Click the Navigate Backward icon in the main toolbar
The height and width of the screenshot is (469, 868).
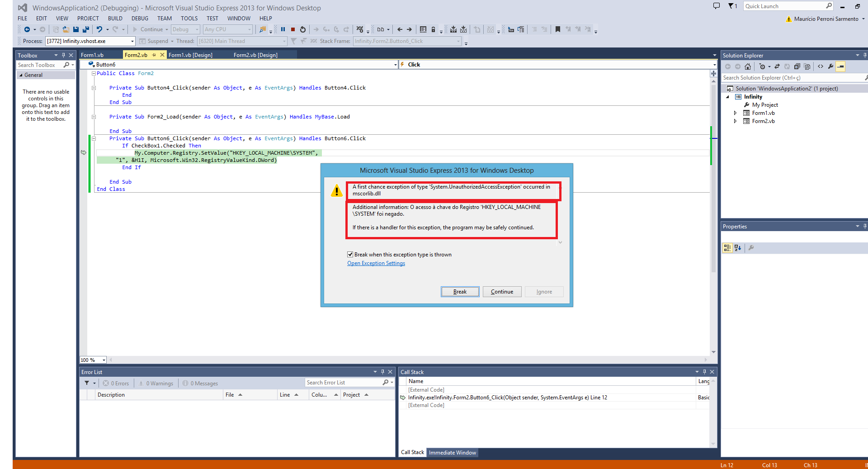tap(27, 29)
